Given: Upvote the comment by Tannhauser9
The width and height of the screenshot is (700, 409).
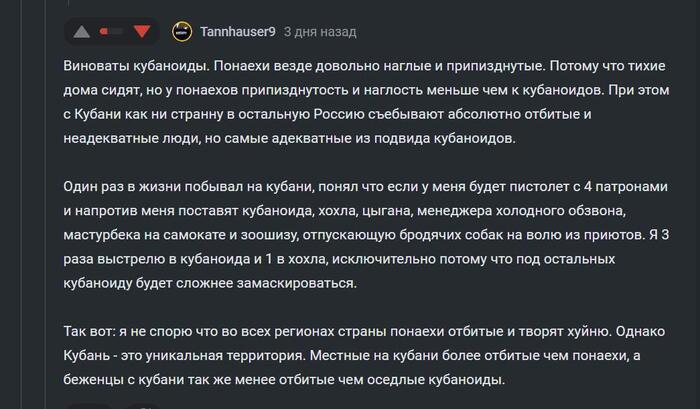Looking at the screenshot, I should (x=82, y=32).
